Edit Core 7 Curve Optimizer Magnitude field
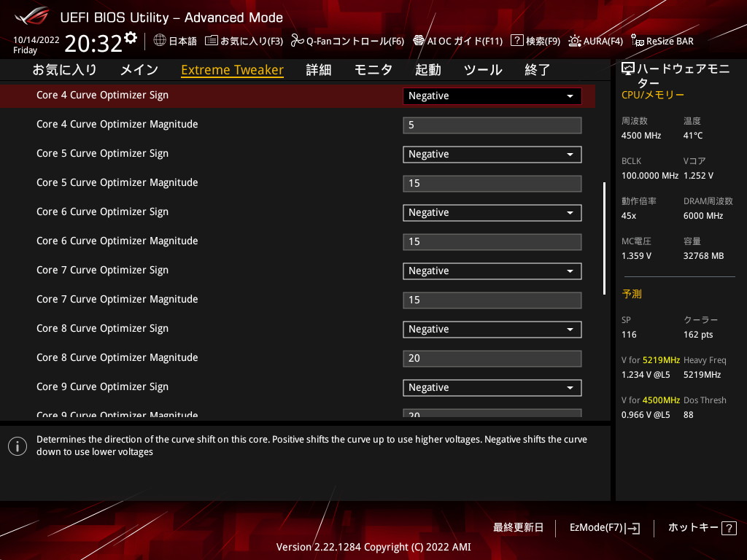This screenshot has width=747, height=560. 492,300
